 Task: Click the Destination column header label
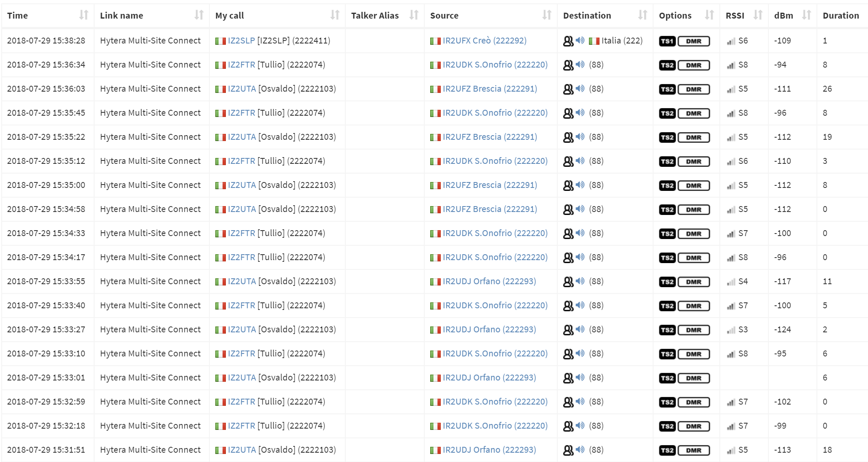click(587, 16)
